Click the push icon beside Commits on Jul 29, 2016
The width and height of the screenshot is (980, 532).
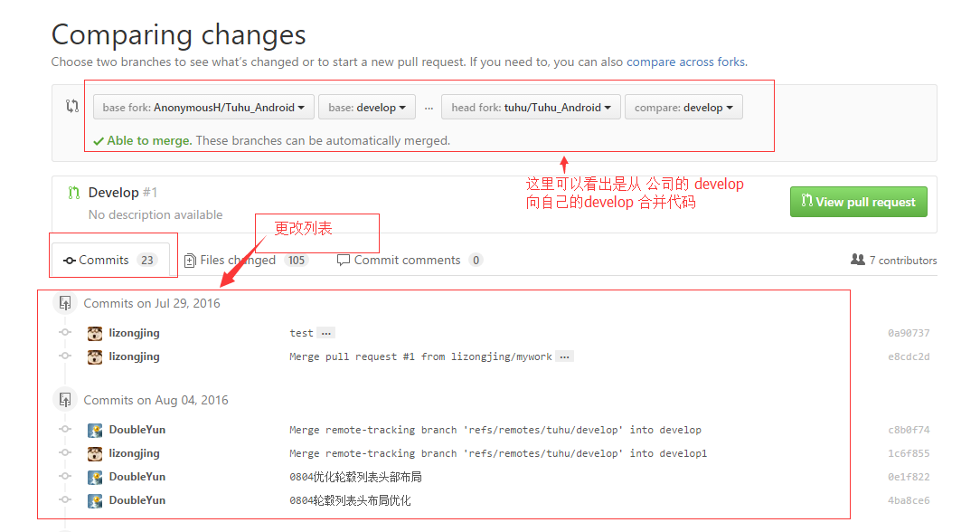(65, 303)
